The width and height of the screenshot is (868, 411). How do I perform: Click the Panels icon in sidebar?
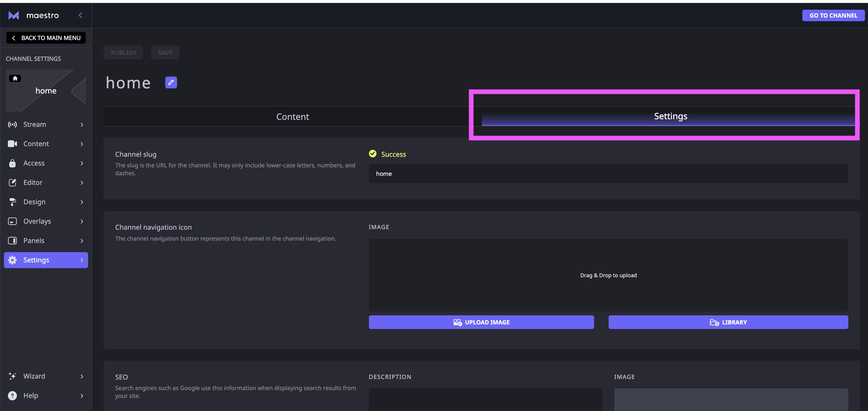pos(12,241)
